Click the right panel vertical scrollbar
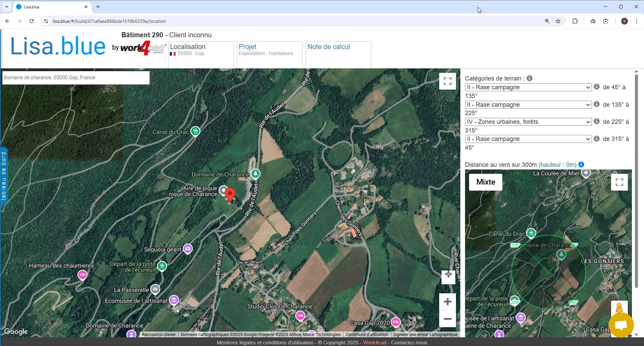Screen dimensions: 644x346 pyautogui.click(x=636, y=181)
